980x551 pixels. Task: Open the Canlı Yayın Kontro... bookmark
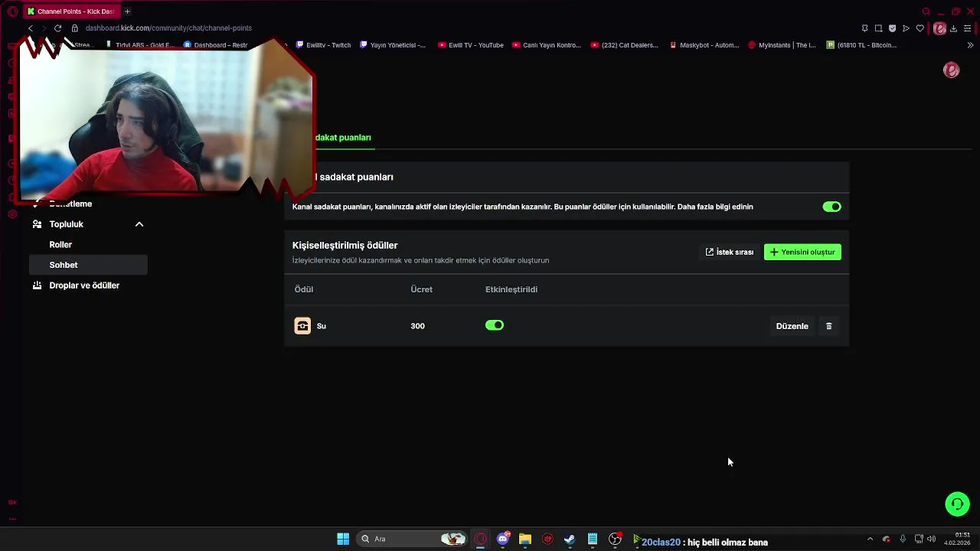click(x=547, y=45)
